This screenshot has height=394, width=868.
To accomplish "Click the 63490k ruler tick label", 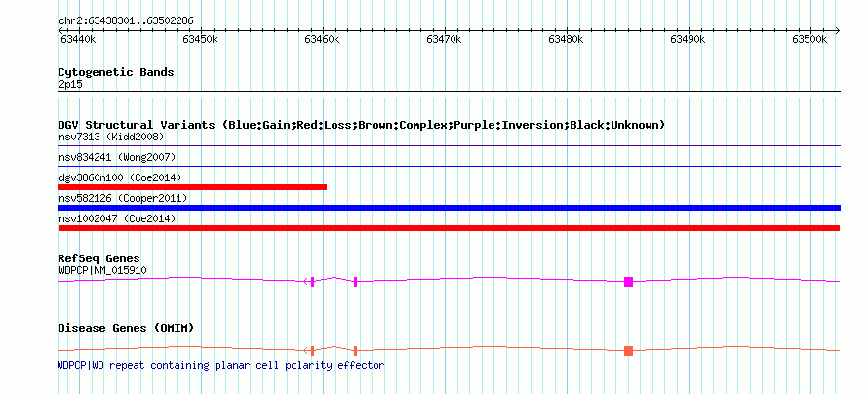I will click(x=688, y=39).
